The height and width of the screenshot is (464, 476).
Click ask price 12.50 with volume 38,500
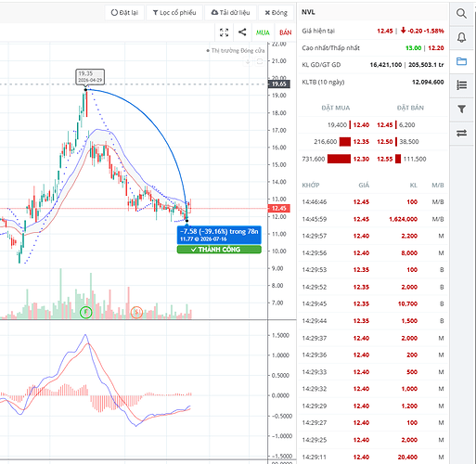coord(385,142)
